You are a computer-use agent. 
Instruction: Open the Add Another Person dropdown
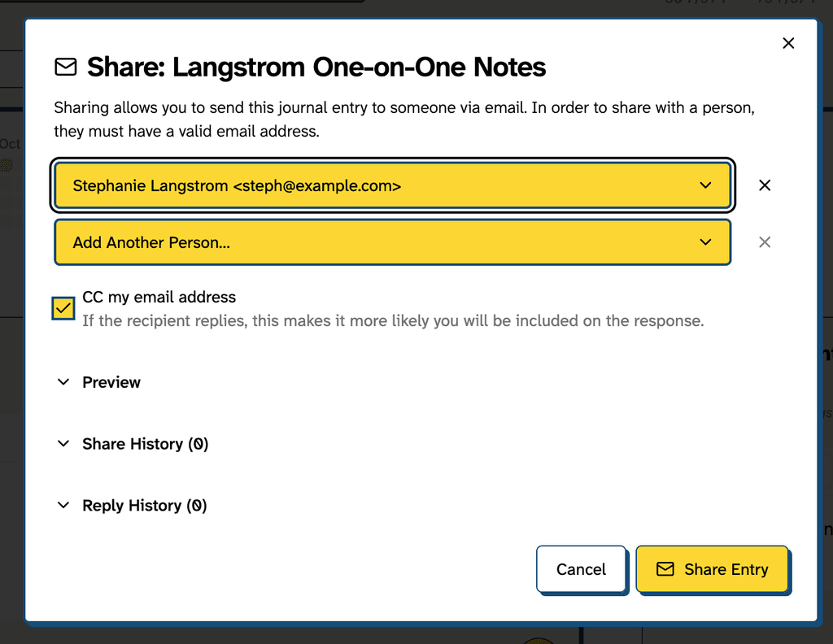pyautogui.click(x=390, y=242)
